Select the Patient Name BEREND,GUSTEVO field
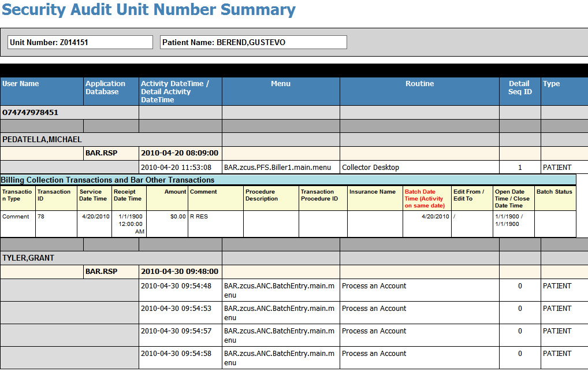Screen dimensions: 588x371 (x=252, y=42)
